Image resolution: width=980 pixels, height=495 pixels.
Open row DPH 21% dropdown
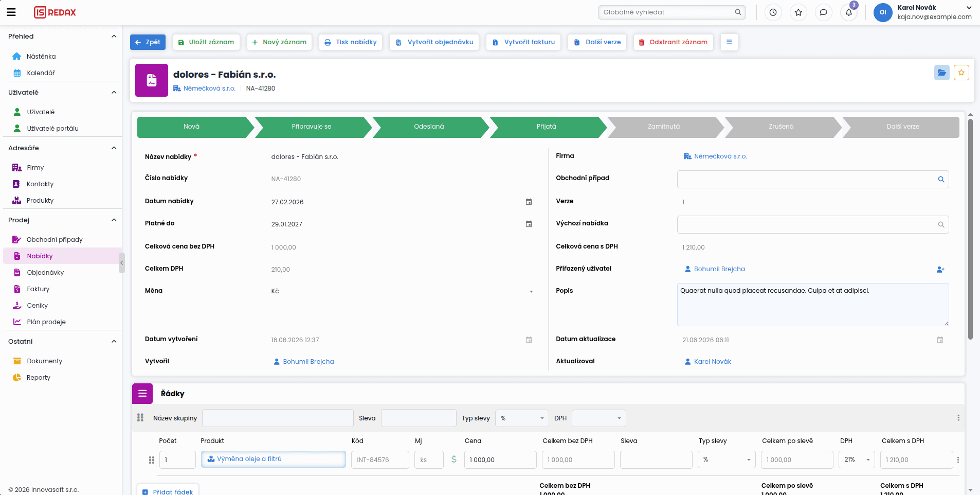[857, 459]
